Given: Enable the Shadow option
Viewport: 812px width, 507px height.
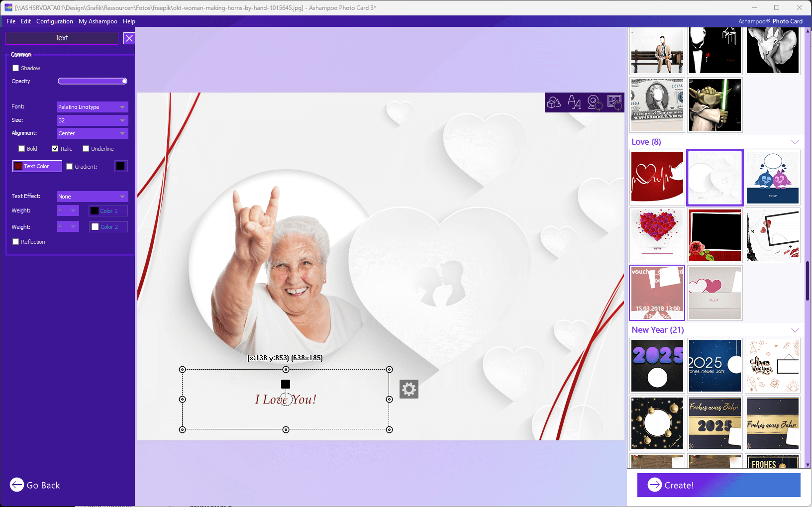Looking at the screenshot, I should (x=15, y=68).
